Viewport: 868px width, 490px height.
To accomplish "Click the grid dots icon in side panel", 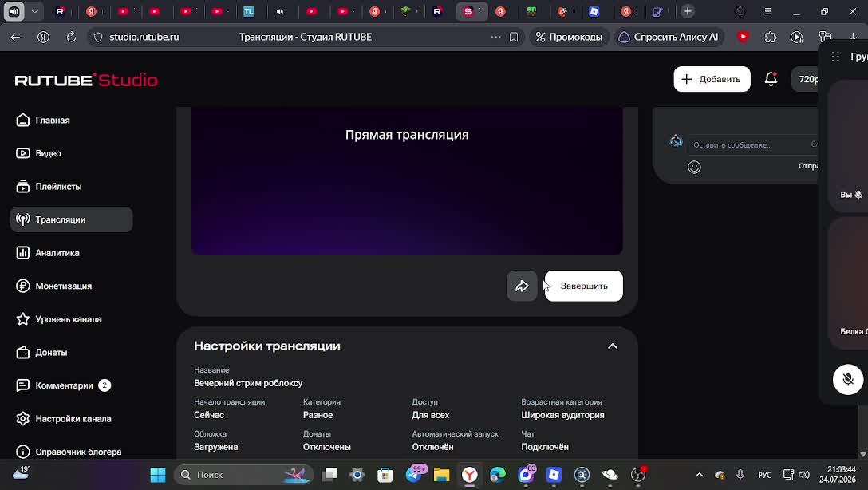I will pos(835,57).
